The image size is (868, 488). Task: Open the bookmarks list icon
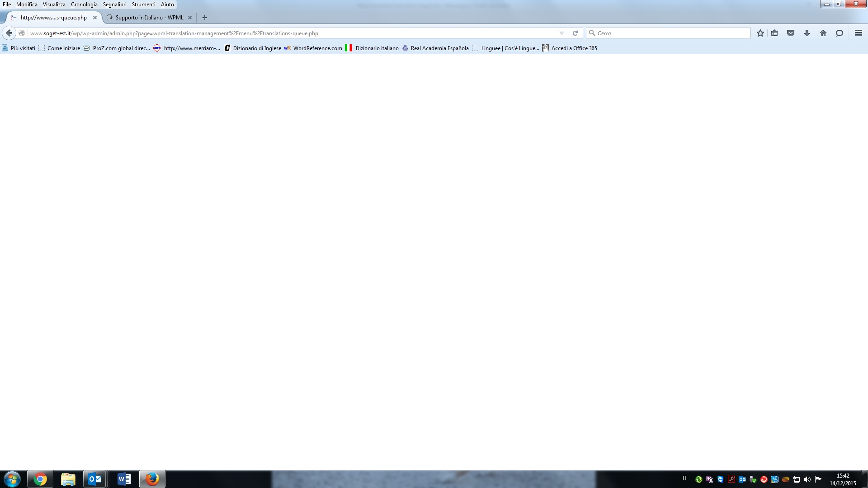tap(774, 33)
